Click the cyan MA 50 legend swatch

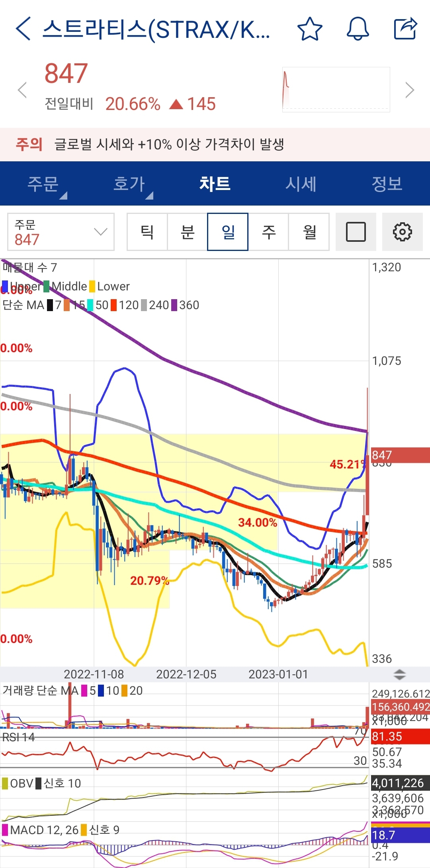coord(90,305)
